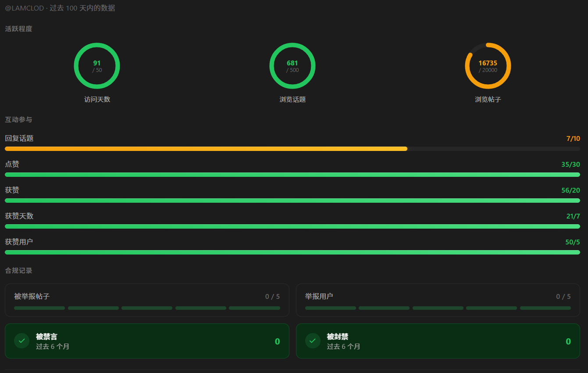Image resolution: width=588 pixels, height=373 pixels.
Task: Click the 合规记录 section heading
Action: tap(18, 271)
